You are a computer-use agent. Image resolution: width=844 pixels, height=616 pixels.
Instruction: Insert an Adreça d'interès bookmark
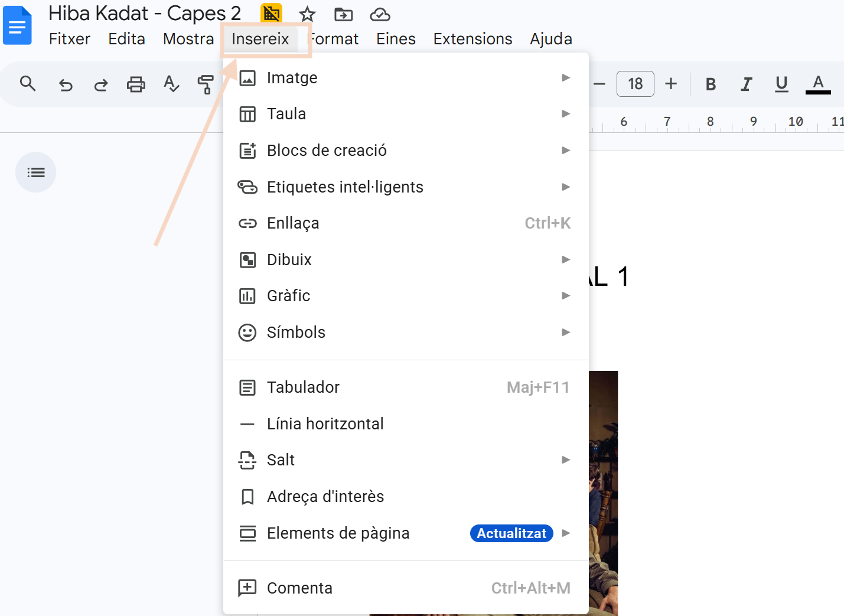point(406,497)
